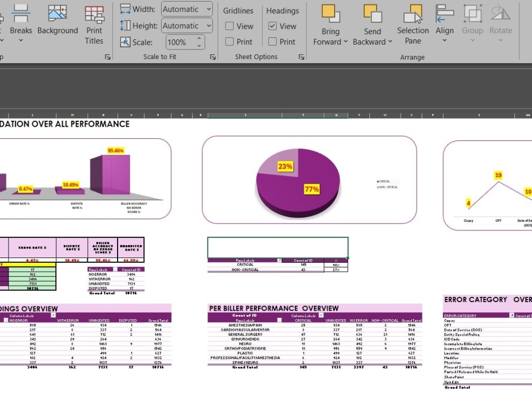Expand the Breaks dropdown chevron
Image resolution: width=532 pixels, height=399 pixels.
click(x=21, y=40)
